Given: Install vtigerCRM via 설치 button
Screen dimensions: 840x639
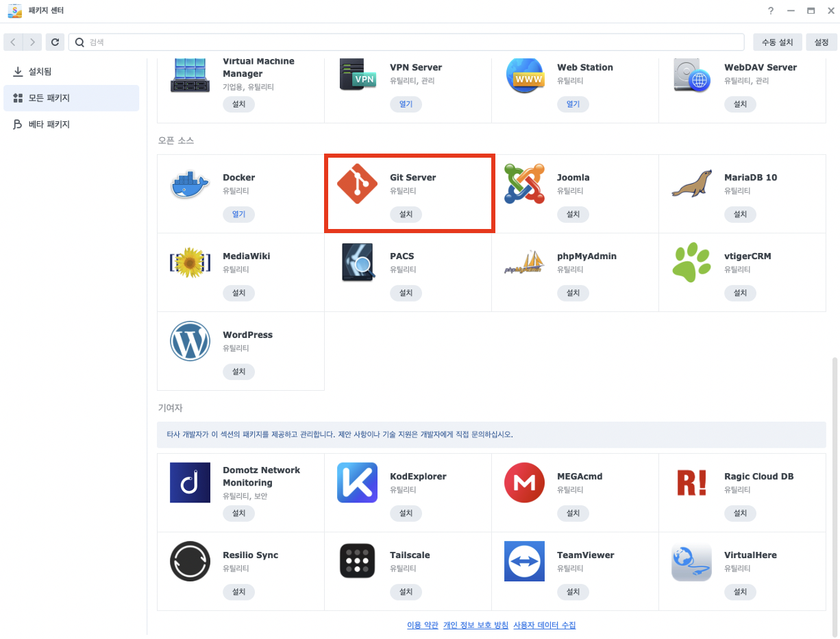Looking at the screenshot, I should 740,293.
